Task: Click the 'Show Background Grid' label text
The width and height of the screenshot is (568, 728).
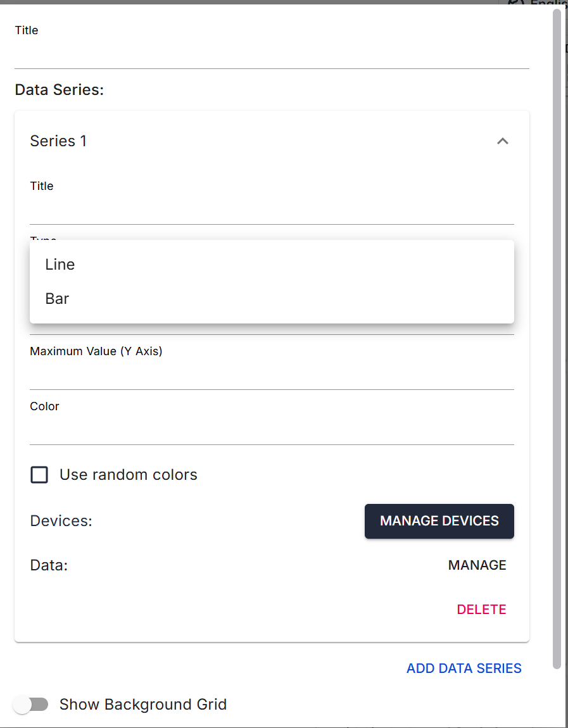Action: (143, 705)
